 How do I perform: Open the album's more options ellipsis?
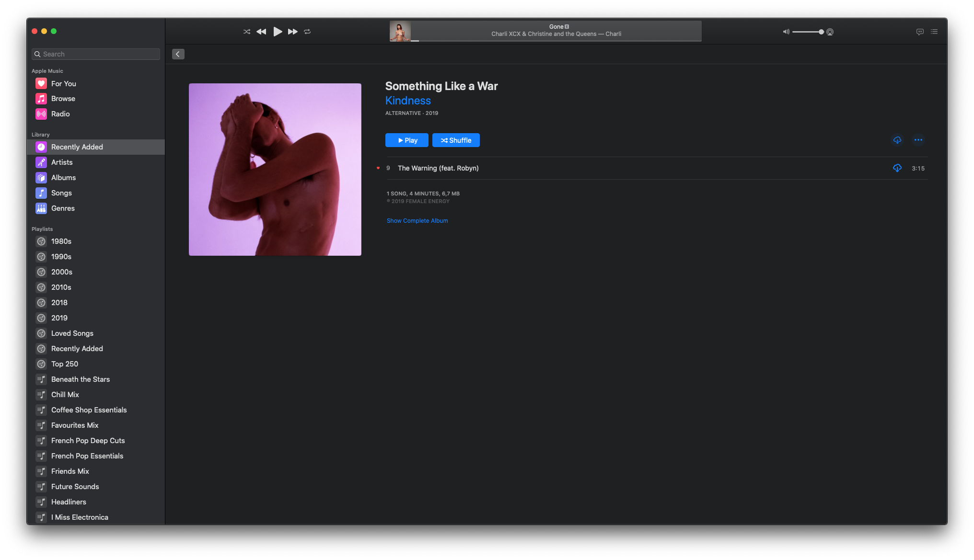[x=918, y=140]
